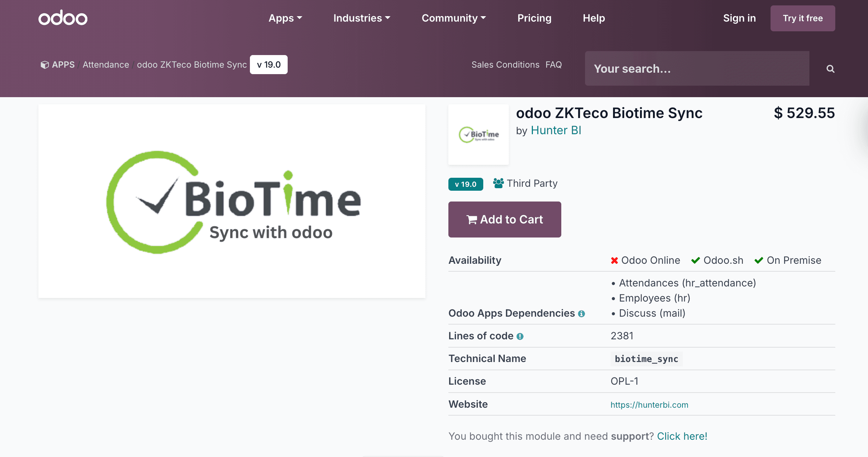Click the search magnifier icon
The image size is (868, 457).
pyautogui.click(x=830, y=69)
